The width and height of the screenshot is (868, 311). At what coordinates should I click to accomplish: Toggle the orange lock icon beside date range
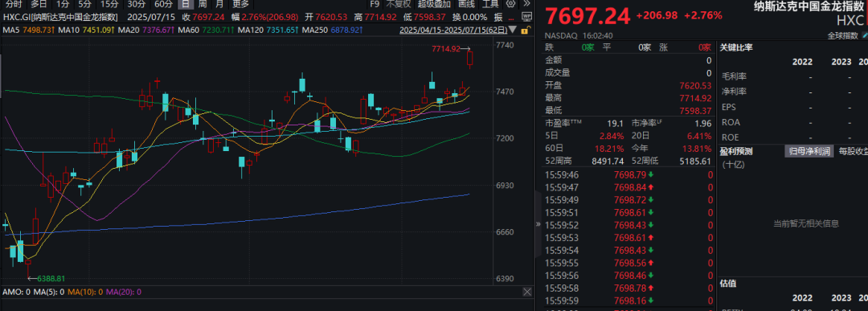click(x=524, y=29)
